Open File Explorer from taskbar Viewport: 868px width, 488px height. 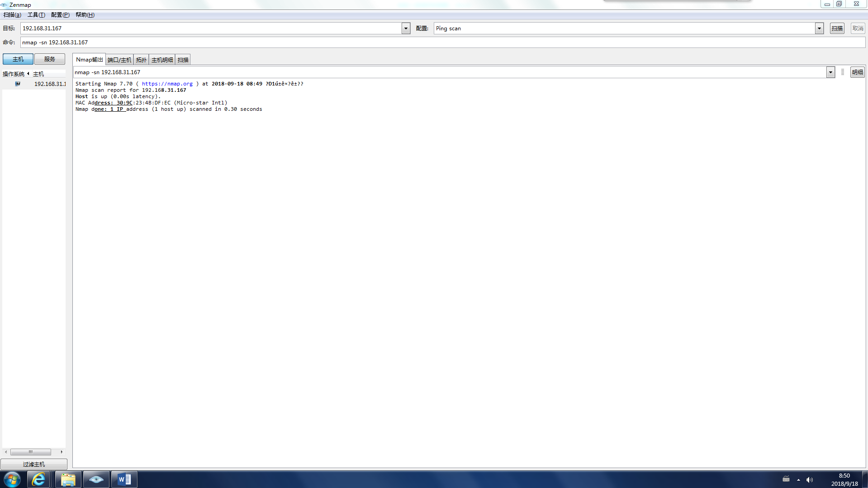click(x=68, y=479)
